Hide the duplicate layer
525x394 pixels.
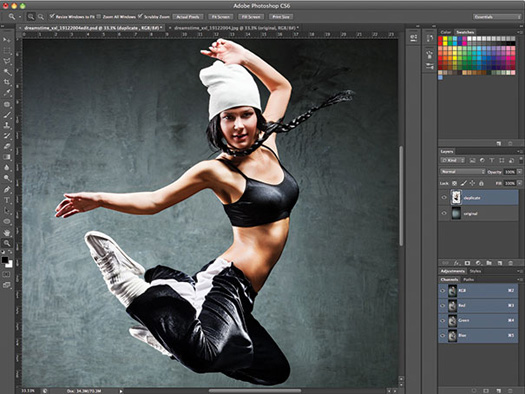click(444, 198)
